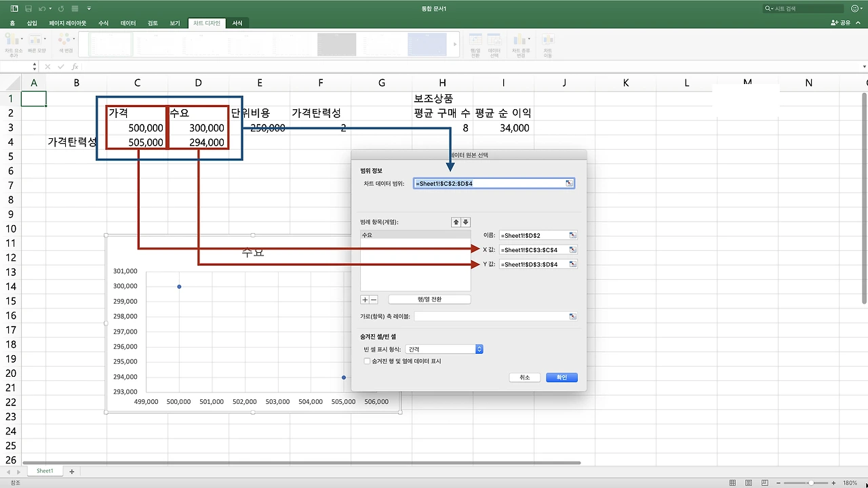Click the Save icon in title bar
This screenshot has height=488, width=868.
[28, 9]
